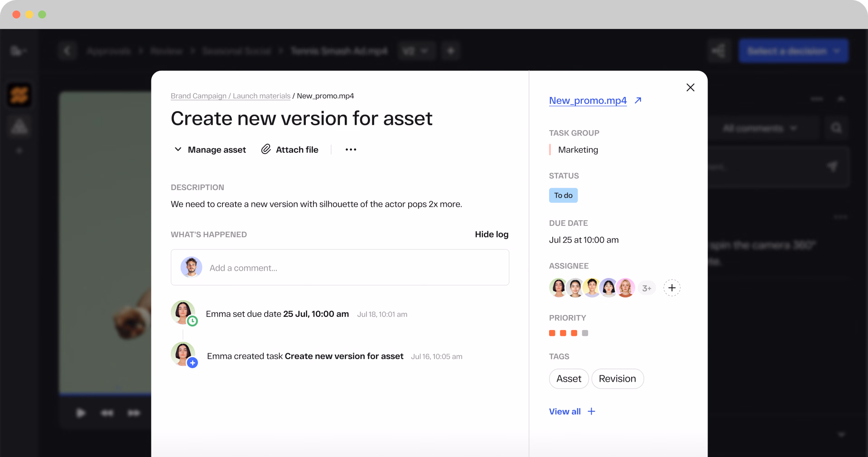
Task: Open background Select a decision dropdown
Action: (x=793, y=51)
